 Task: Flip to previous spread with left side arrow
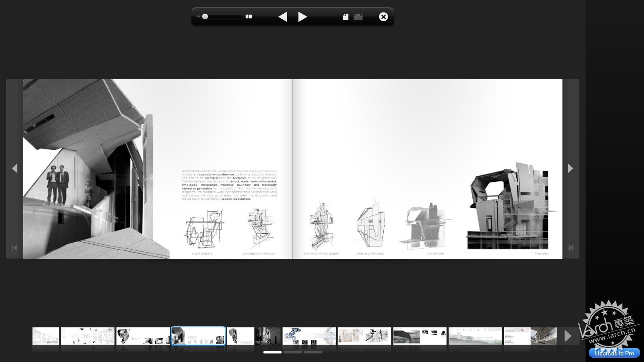click(x=15, y=168)
